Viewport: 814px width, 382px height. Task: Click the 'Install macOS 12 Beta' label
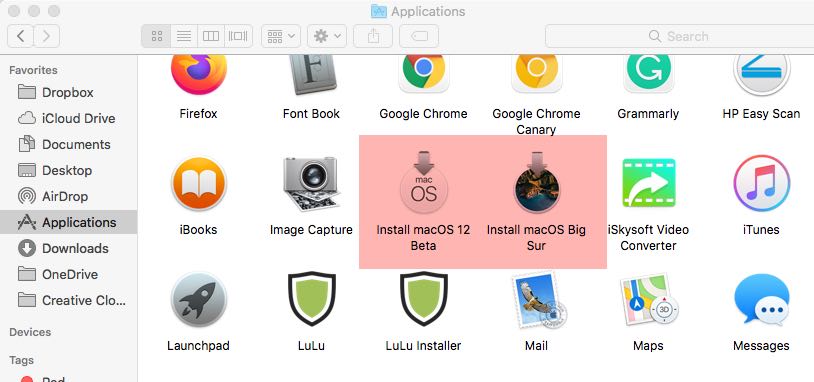(423, 237)
